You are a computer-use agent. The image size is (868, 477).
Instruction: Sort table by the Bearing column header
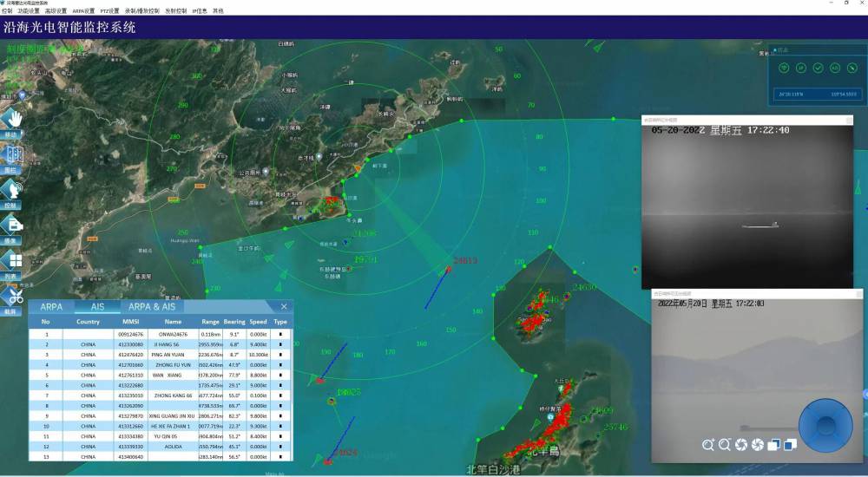(234, 322)
